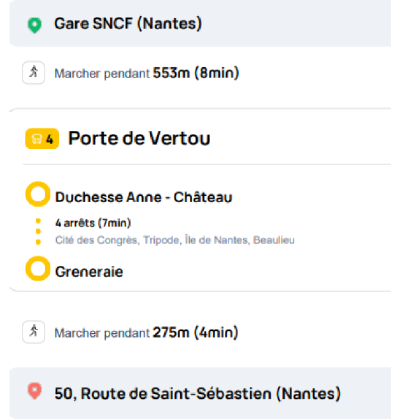This screenshot has width=400, height=420.
Task: Click the Greneraie stop circle marker
Action: pyautogui.click(x=38, y=268)
